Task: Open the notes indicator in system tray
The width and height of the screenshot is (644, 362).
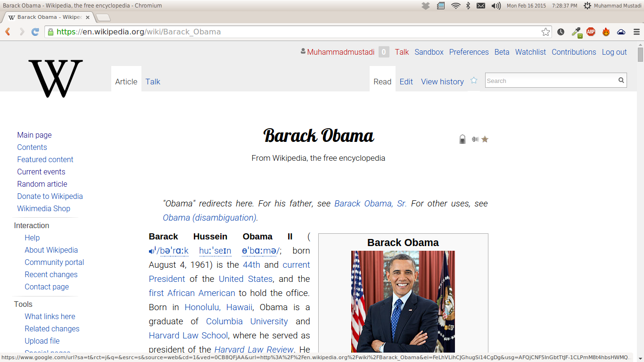Action: pos(441,6)
